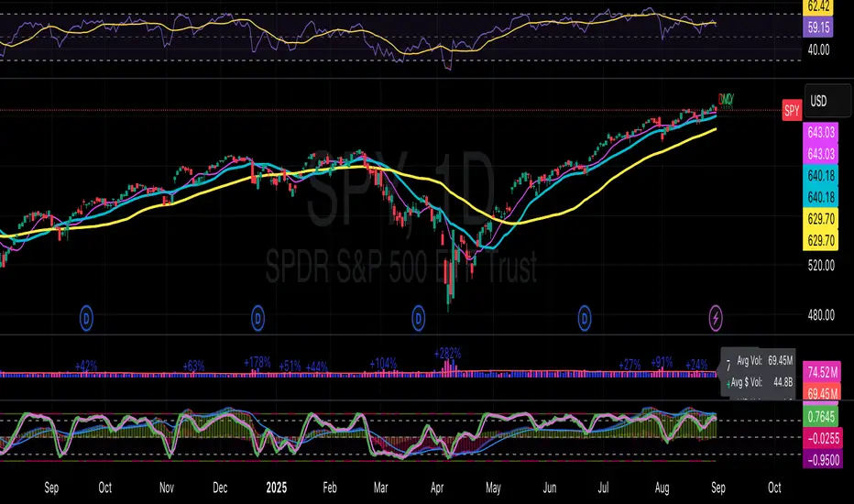Click the +24% volume spike label
This screenshot has height=504, width=854.
tap(696, 365)
